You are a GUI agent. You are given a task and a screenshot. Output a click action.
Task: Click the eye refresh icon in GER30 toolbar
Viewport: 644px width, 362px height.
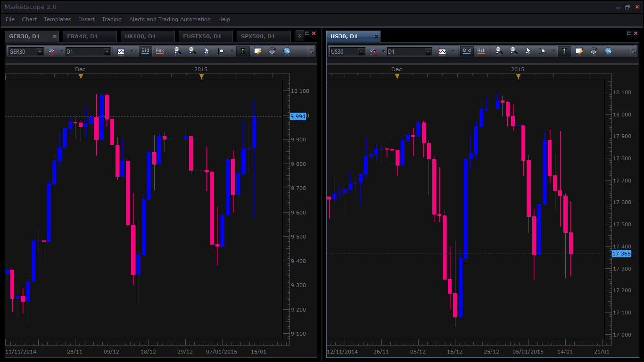point(272,51)
